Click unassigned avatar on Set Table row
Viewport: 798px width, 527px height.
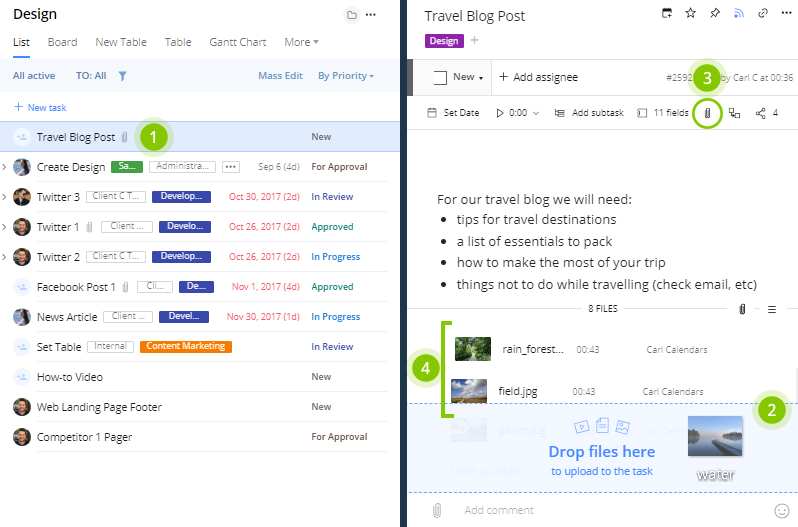click(x=22, y=347)
